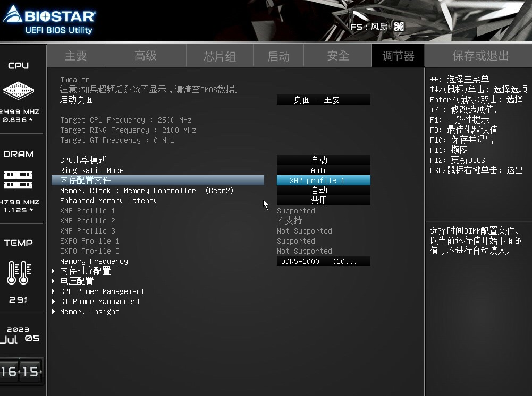The height and width of the screenshot is (396, 532).
Task: Click the DRAM memory modules icon
Action: click(18, 180)
